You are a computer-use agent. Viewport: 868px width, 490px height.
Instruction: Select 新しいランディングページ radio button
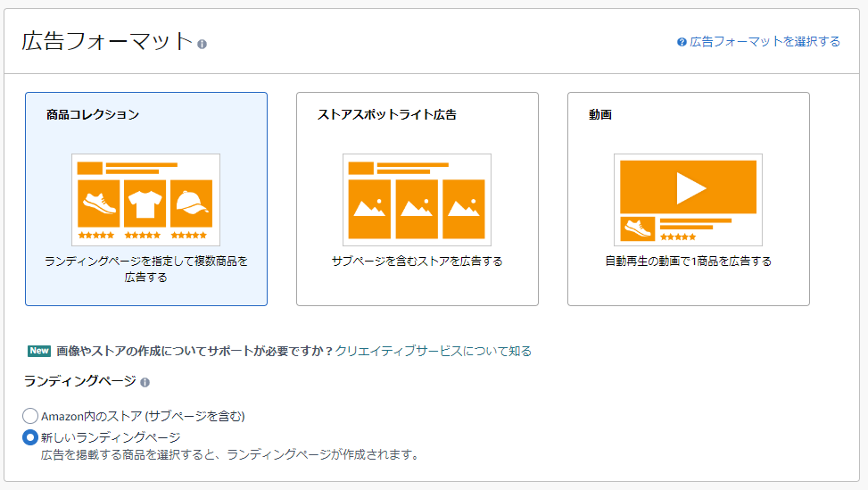click(x=30, y=437)
